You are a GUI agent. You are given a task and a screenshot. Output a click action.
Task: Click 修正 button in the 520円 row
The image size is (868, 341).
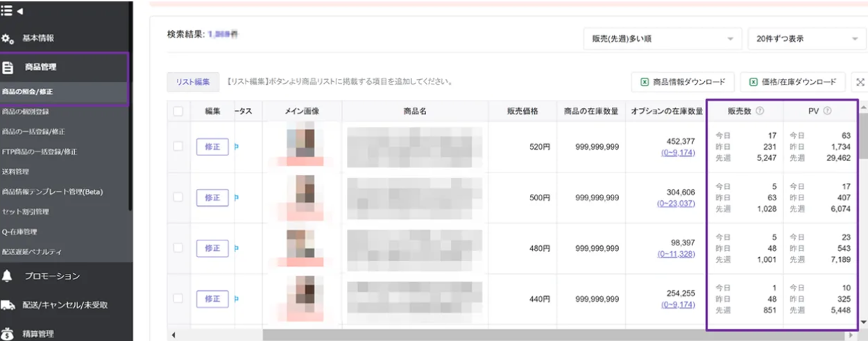pyautogui.click(x=212, y=147)
